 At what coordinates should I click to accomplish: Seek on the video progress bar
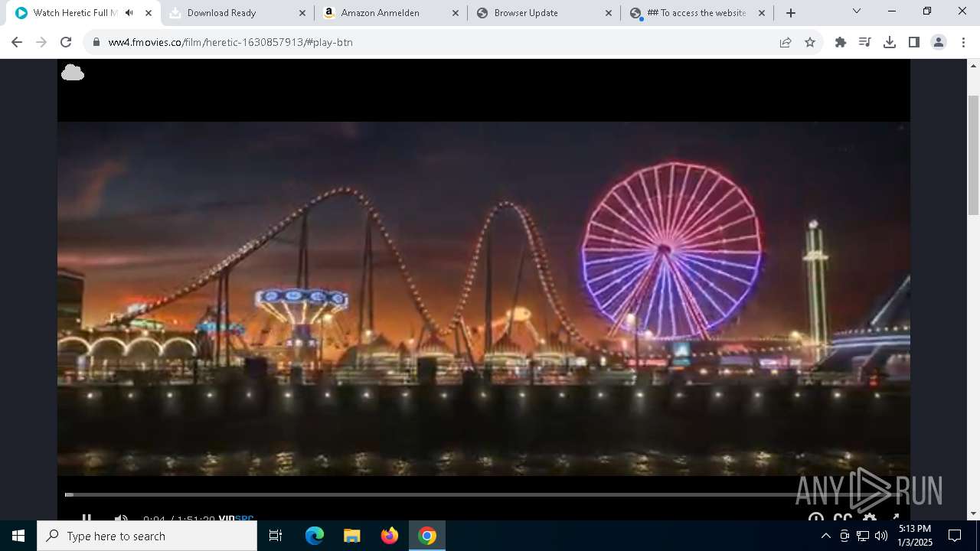[x=484, y=494]
